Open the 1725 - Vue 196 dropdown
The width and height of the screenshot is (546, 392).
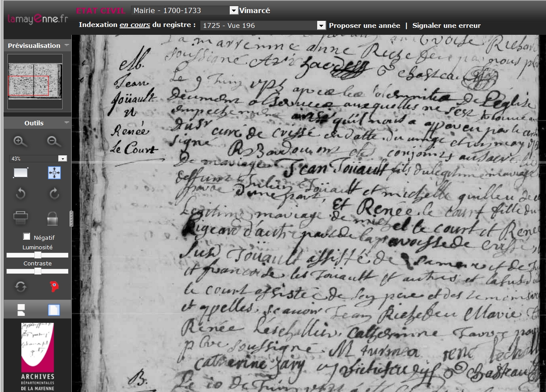click(x=321, y=26)
